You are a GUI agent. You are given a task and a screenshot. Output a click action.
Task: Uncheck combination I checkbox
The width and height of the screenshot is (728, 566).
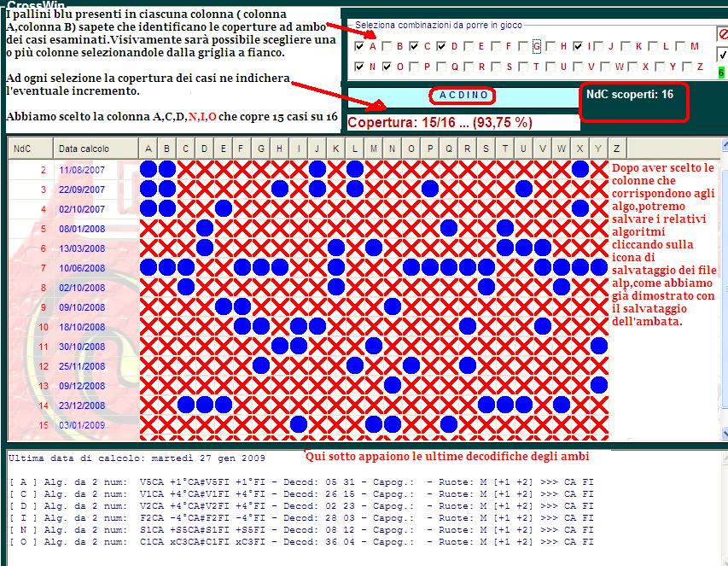coord(578,46)
